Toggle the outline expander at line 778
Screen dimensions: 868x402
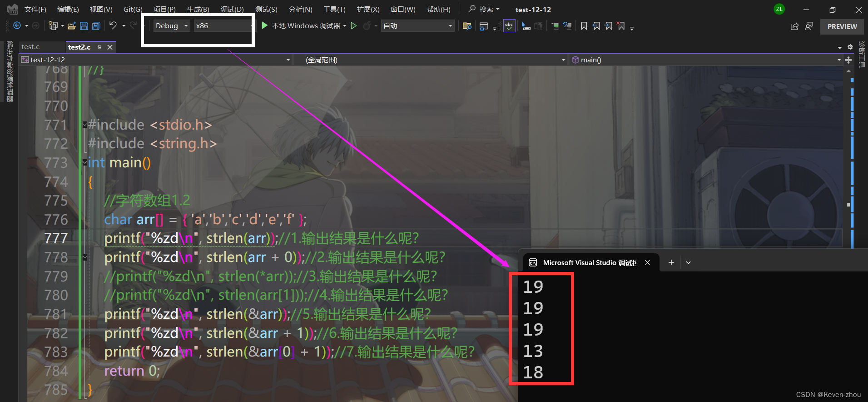[x=85, y=257]
